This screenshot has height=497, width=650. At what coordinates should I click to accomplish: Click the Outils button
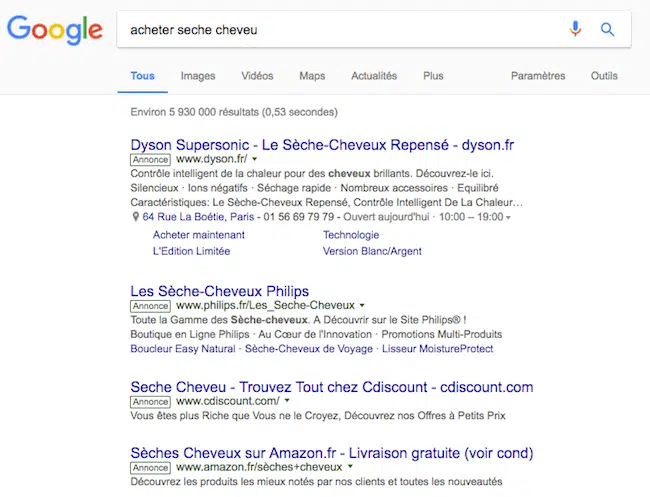tap(604, 76)
